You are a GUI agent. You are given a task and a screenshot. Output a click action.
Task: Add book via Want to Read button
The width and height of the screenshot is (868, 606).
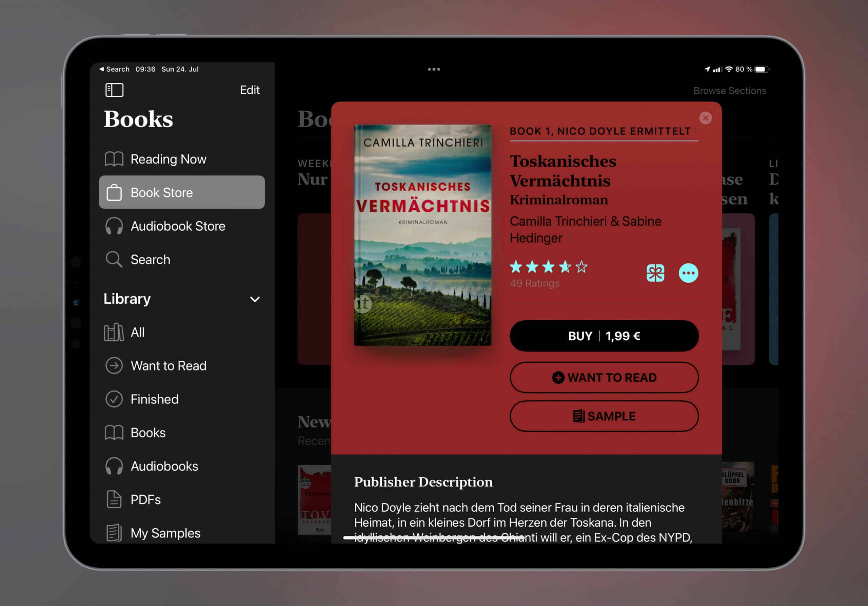[604, 378]
